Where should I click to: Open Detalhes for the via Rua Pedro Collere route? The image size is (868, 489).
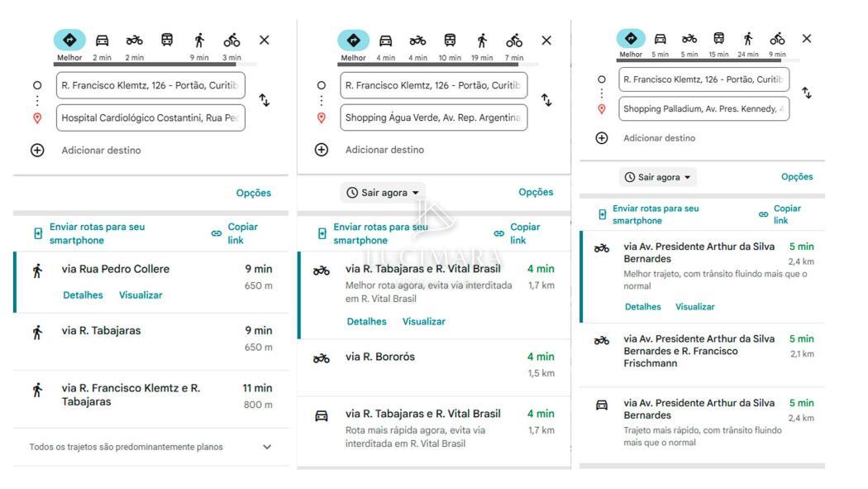pos(83,295)
